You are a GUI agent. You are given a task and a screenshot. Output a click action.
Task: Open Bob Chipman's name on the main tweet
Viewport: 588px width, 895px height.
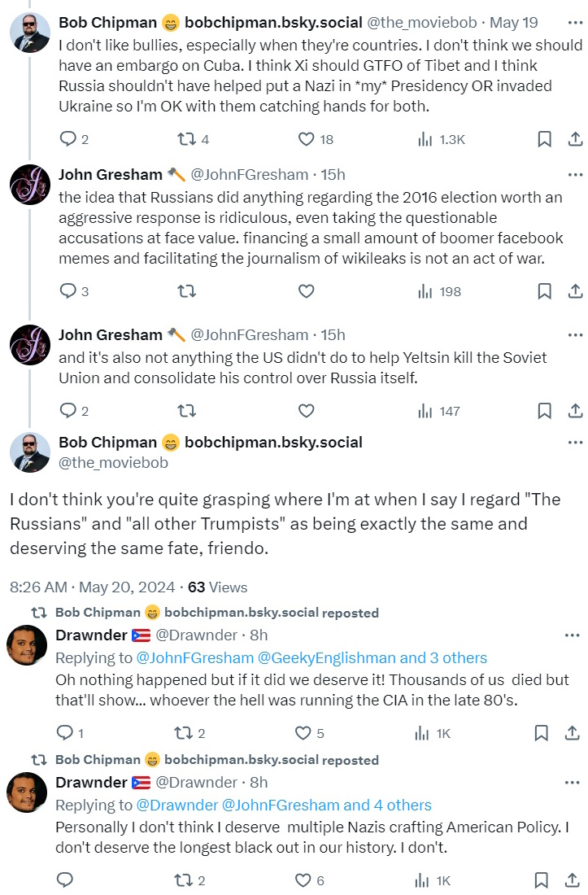107,443
